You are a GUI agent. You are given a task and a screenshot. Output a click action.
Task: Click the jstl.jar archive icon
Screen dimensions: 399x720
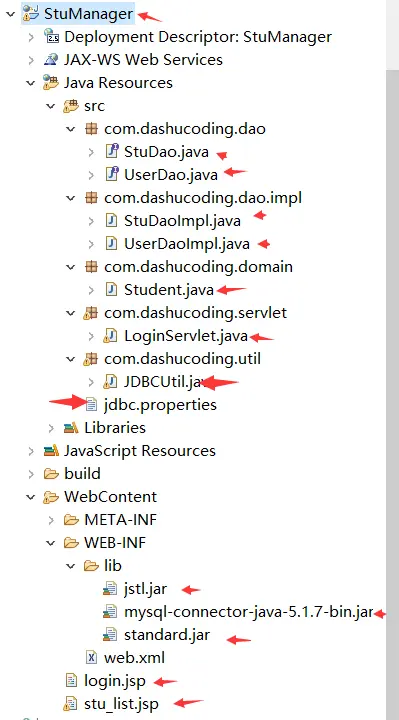(x=110, y=589)
